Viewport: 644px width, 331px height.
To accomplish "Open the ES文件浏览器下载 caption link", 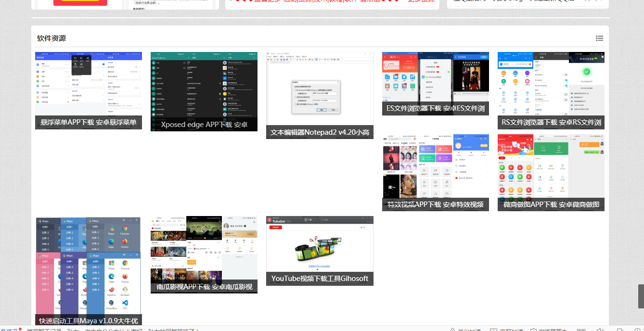I will [436, 109].
